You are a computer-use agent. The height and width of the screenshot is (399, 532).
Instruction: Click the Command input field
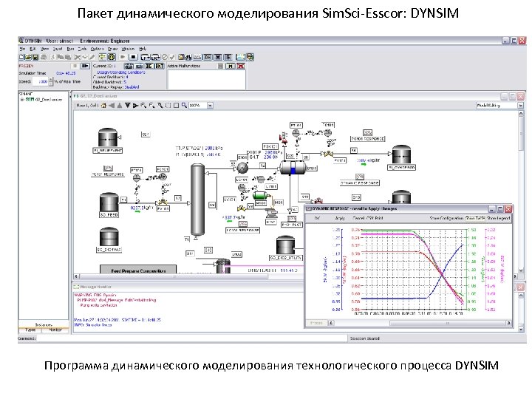[192, 338]
